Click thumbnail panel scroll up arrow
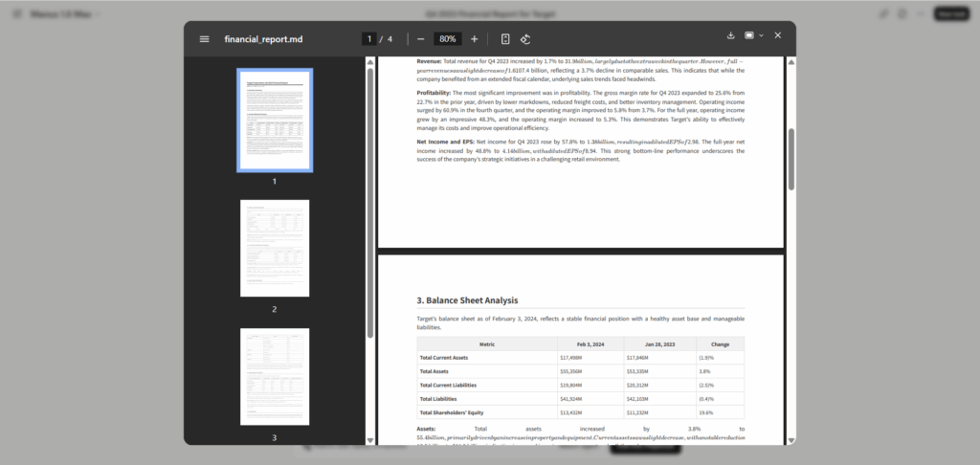This screenshot has width=980, height=465. [370, 62]
